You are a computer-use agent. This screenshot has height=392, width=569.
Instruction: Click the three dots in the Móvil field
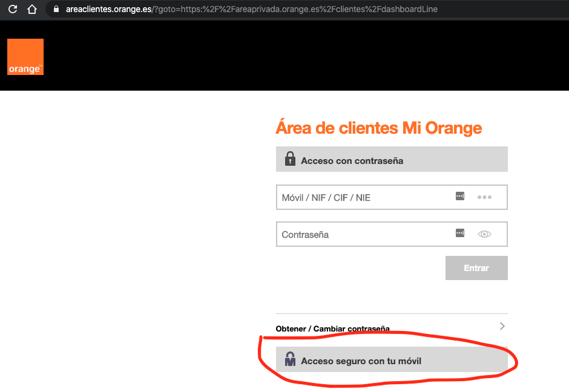coord(484,197)
